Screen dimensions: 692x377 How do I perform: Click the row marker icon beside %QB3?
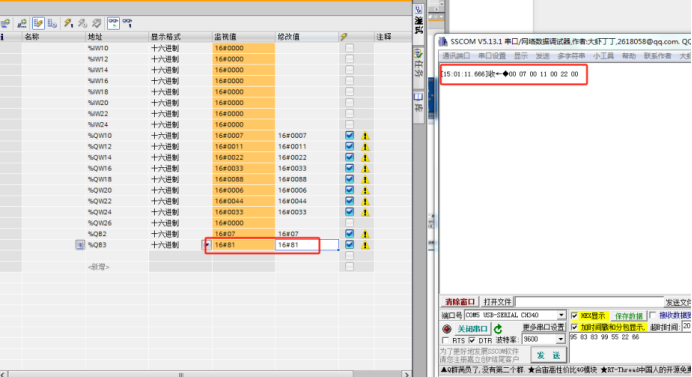point(79,245)
